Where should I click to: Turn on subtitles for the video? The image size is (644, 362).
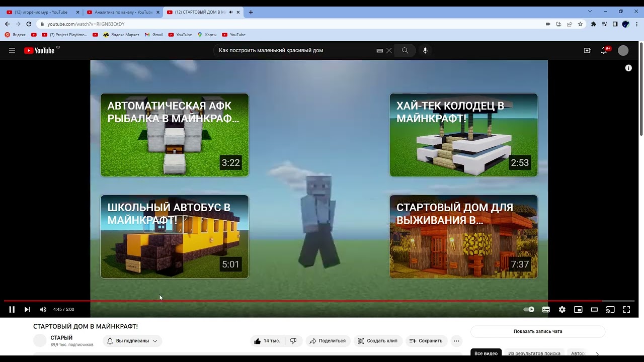(546, 310)
